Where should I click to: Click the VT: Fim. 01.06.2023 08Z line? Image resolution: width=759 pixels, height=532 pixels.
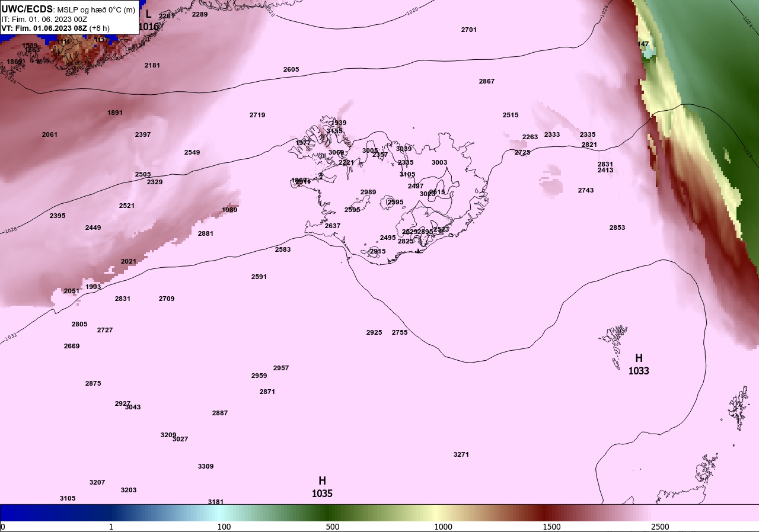pyautogui.click(x=55, y=28)
